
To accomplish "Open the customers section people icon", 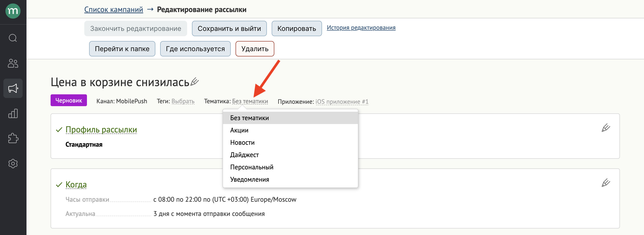I will pyautogui.click(x=13, y=63).
